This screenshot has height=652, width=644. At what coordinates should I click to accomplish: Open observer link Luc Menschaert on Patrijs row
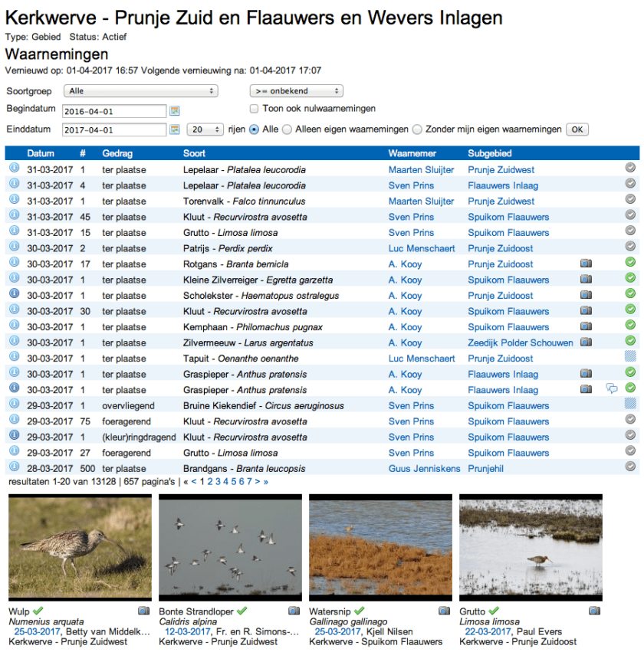[x=422, y=249]
